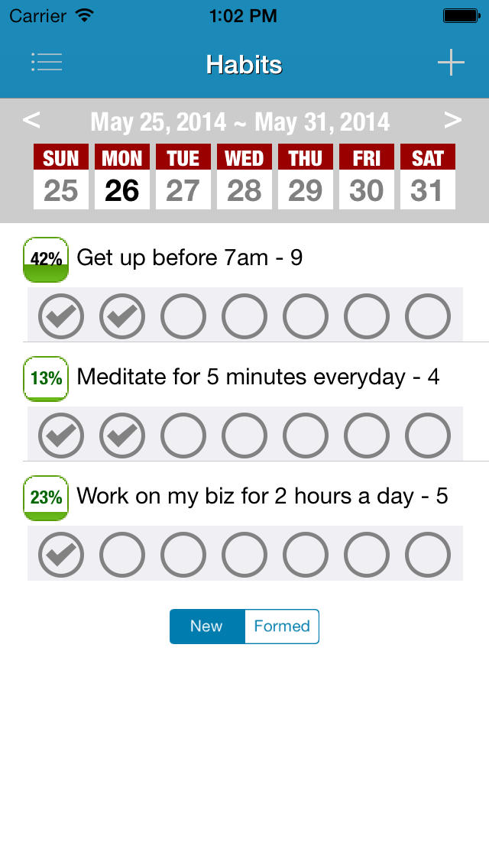Select Saturday 31 in week strip
This screenshot has height=868, width=489.
click(428, 177)
